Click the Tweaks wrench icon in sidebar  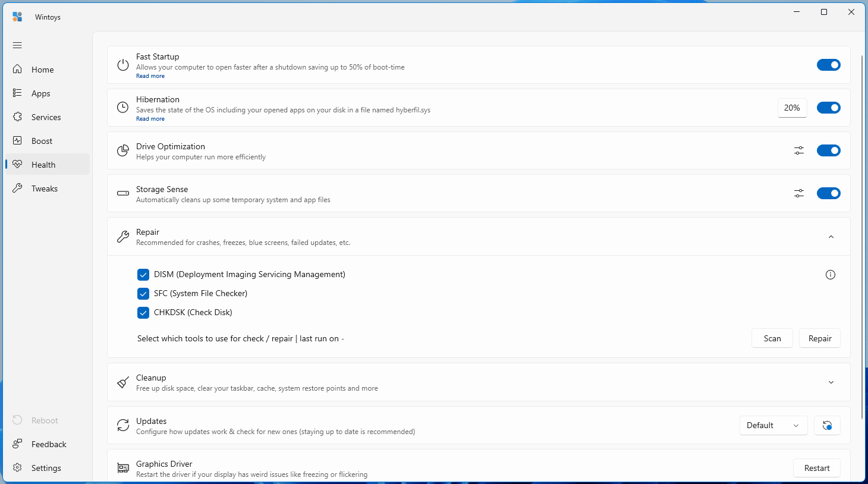(x=17, y=188)
